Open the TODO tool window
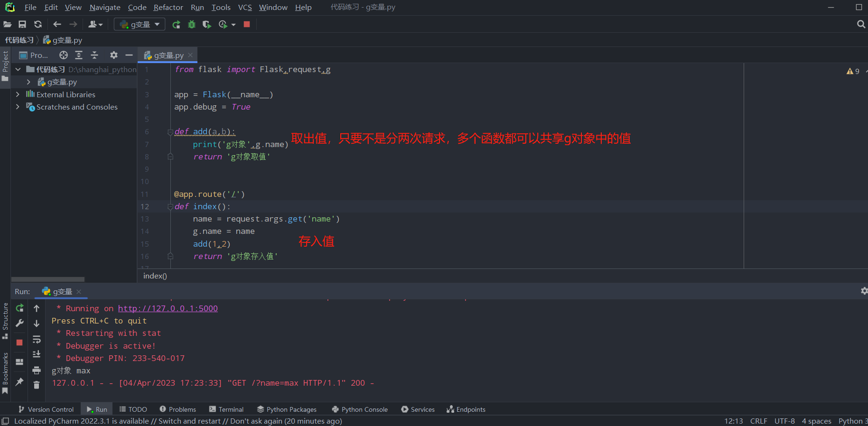This screenshot has width=868, height=426. pyautogui.click(x=133, y=409)
